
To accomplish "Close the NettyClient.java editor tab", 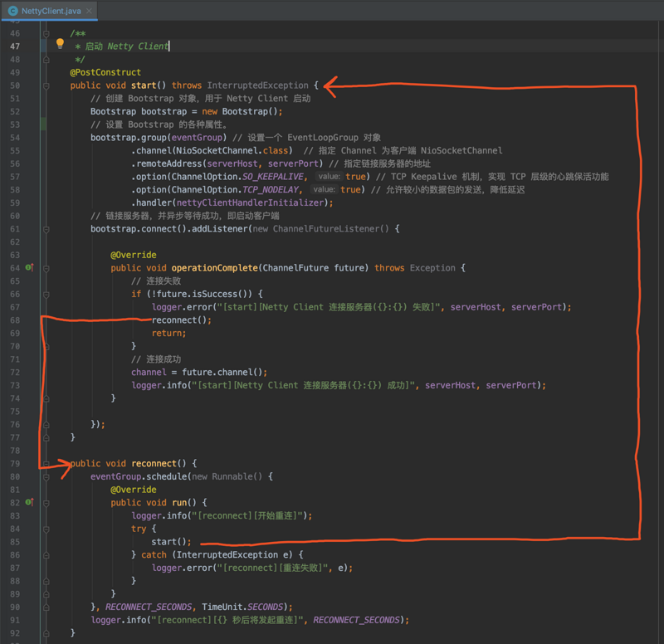I will click(88, 11).
